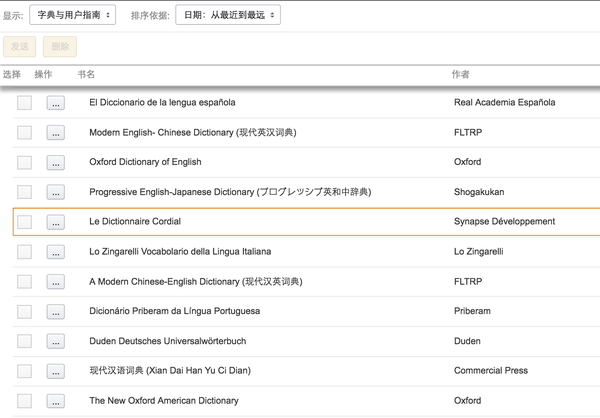Click author Duden
Viewport: 600px width, 418px height.
[x=467, y=341]
